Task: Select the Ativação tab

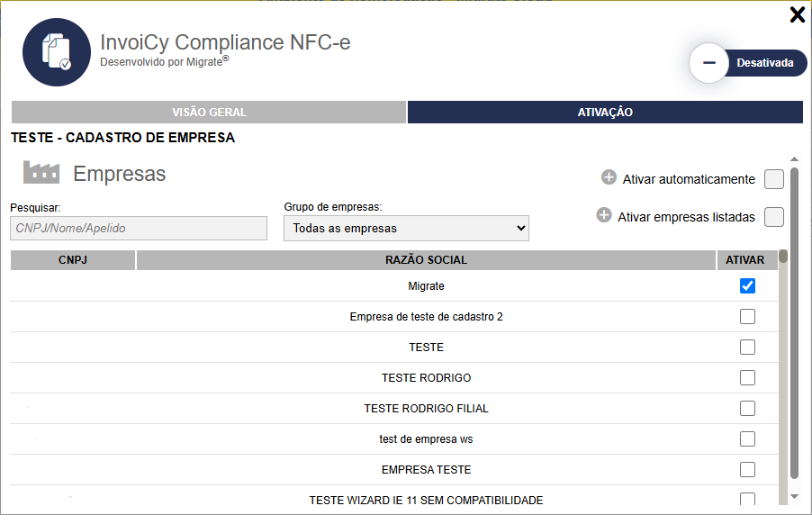Action: point(605,113)
